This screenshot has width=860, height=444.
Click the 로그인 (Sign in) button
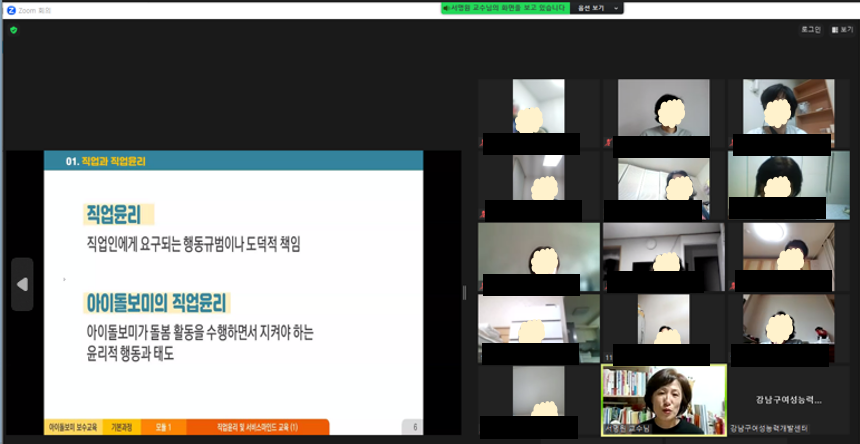tap(810, 30)
